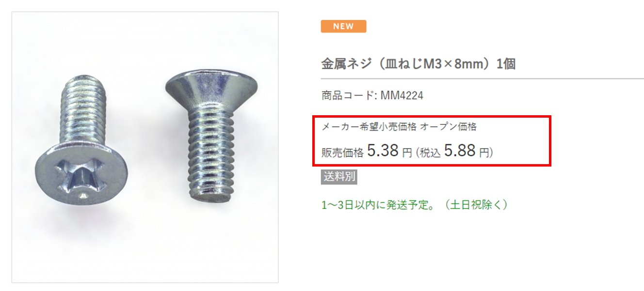This screenshot has width=644, height=291.
Task: Click the 税込 label in parentheses
Action: pyautogui.click(x=430, y=153)
